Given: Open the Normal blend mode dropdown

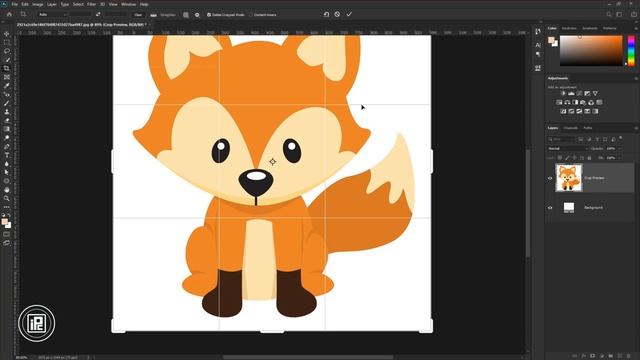Looking at the screenshot, I should (x=568, y=149).
